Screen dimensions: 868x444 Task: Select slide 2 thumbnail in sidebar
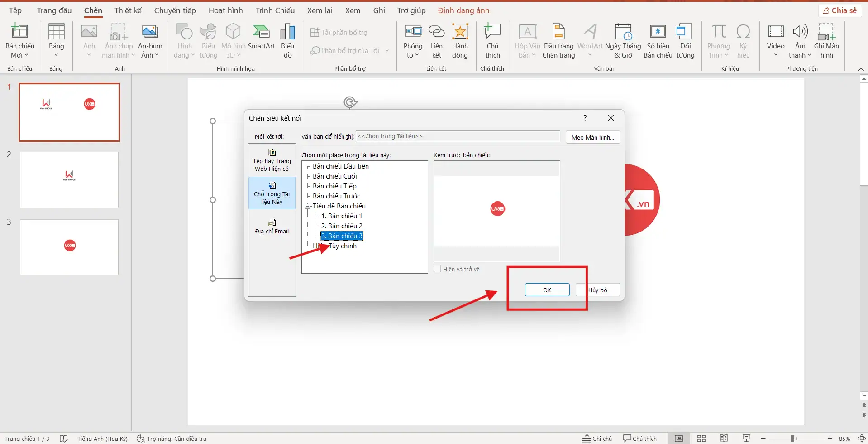(x=68, y=179)
